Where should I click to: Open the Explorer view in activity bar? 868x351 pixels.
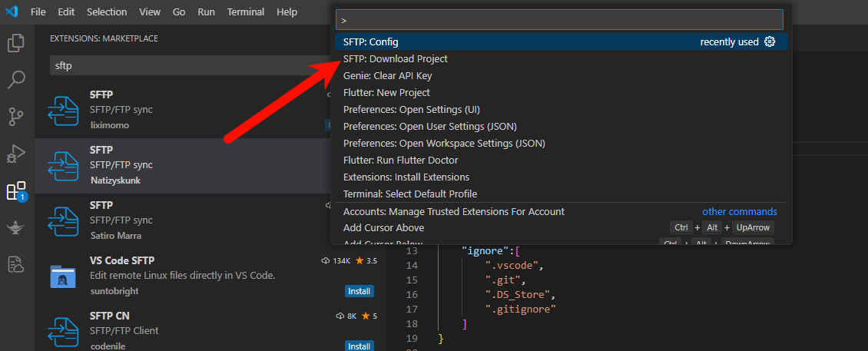[x=16, y=43]
